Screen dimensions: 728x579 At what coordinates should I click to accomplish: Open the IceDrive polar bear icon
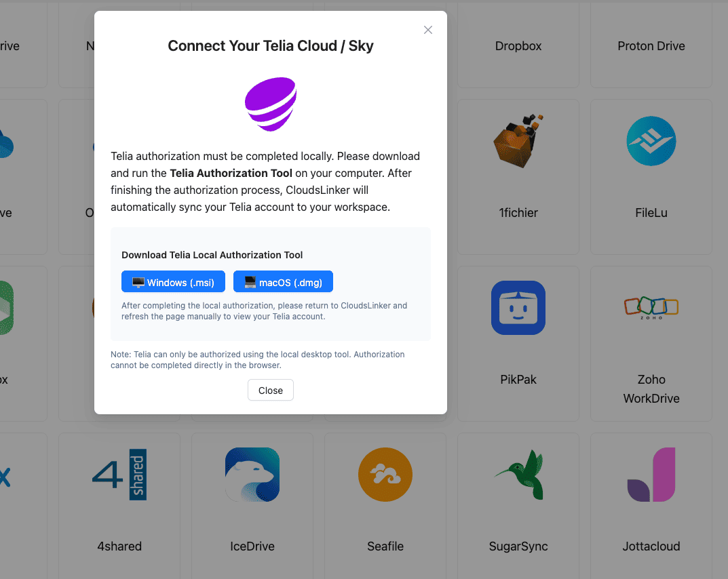click(x=252, y=475)
